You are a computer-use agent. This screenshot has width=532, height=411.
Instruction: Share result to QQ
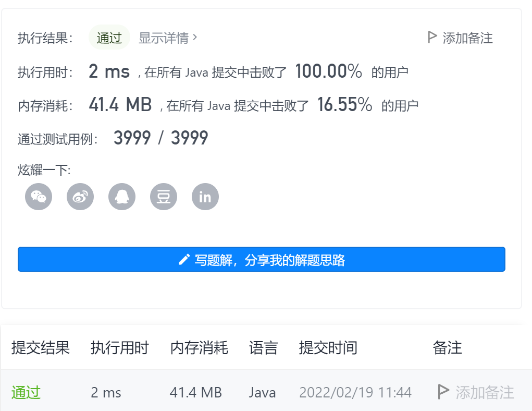click(121, 197)
